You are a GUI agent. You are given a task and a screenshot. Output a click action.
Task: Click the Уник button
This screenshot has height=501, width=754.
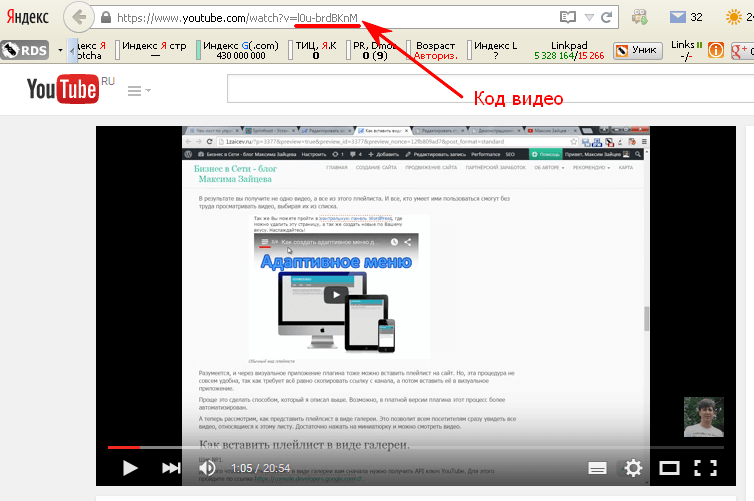coord(638,50)
